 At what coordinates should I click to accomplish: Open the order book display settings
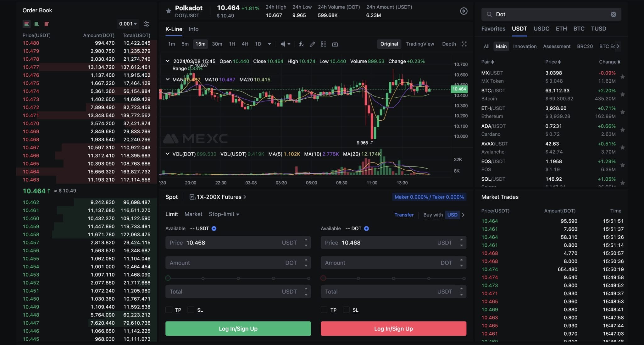pyautogui.click(x=146, y=24)
